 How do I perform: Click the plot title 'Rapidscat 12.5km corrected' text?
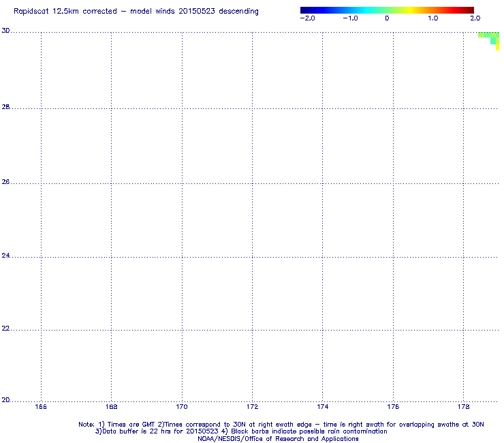coord(65,12)
